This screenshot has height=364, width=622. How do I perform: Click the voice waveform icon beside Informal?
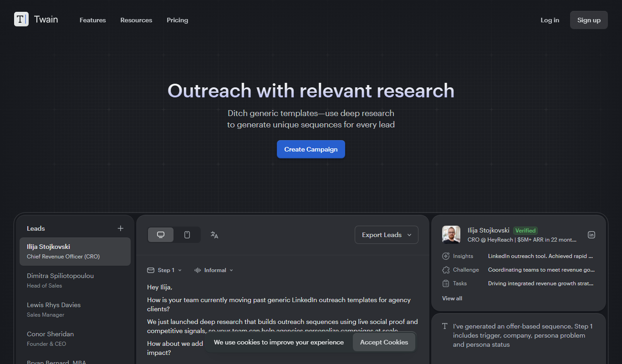point(198,270)
